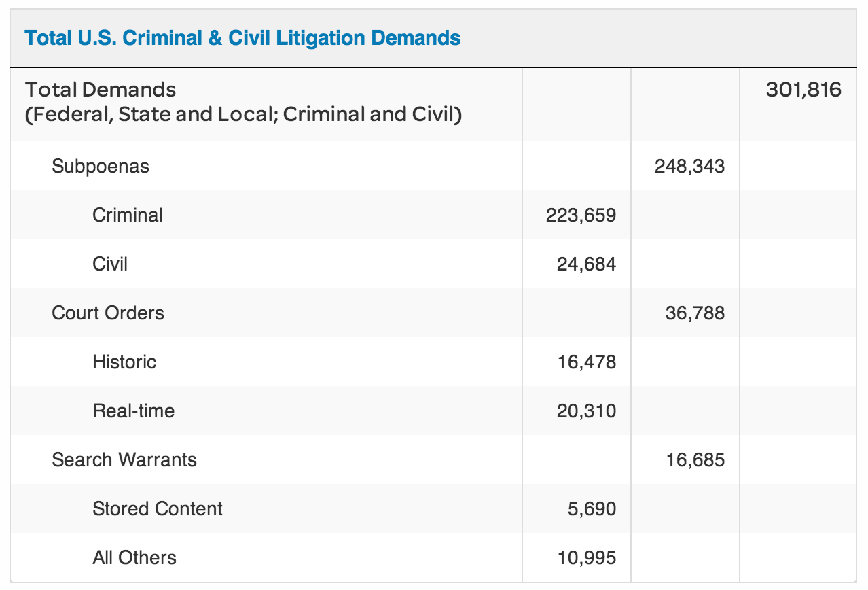
Task: Click the 16,478 historic value
Action: [586, 362]
